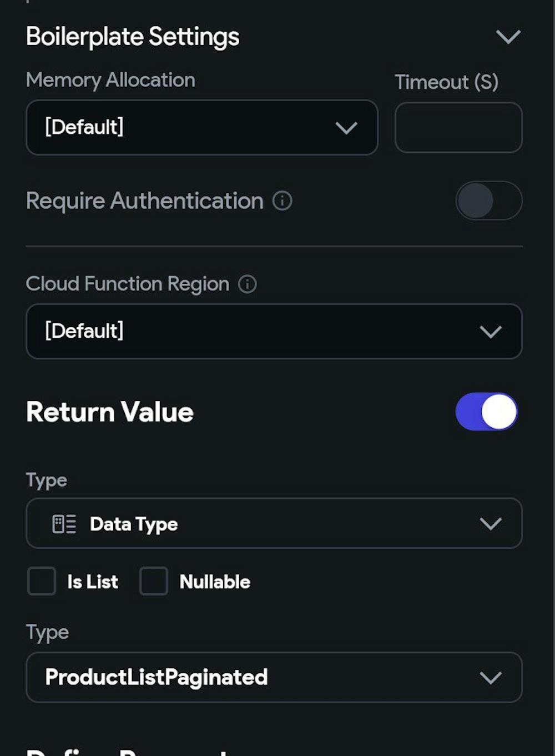
Task: Focus the Timeout (S) input field
Action: pyautogui.click(x=458, y=127)
